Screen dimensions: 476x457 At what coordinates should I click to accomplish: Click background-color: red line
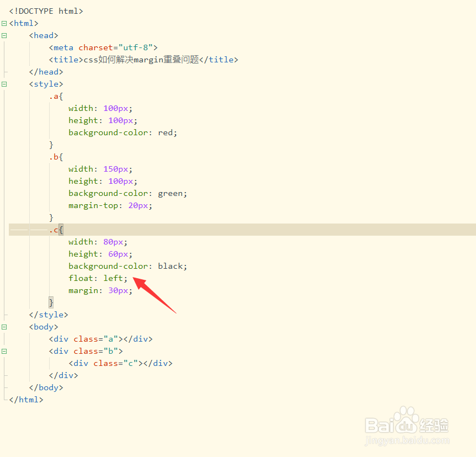click(x=123, y=132)
